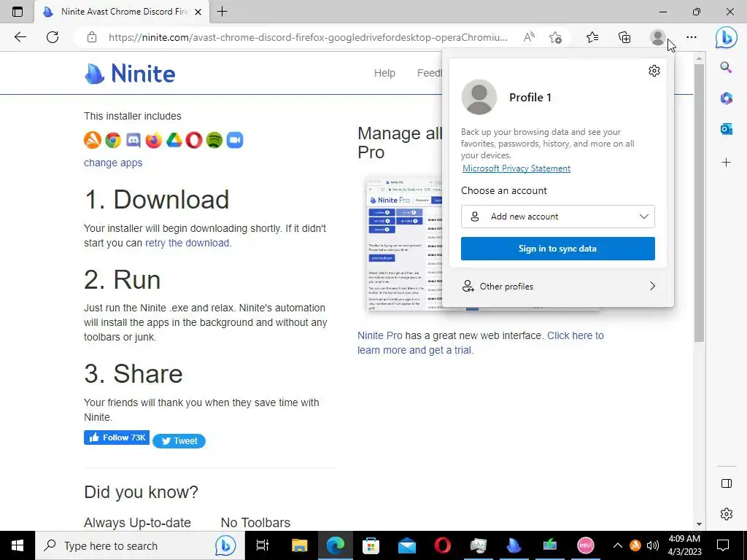The image size is (747, 560).
Task: Click the Profile 1 name
Action: click(530, 98)
